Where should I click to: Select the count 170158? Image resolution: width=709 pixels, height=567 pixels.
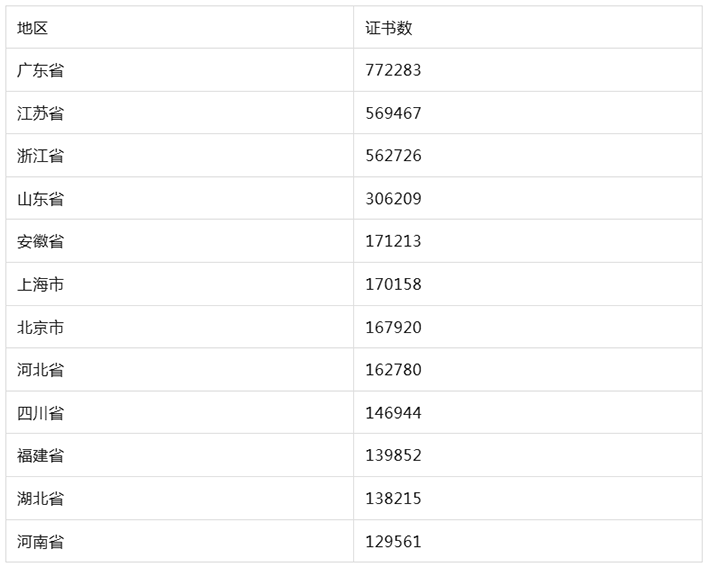tap(393, 285)
